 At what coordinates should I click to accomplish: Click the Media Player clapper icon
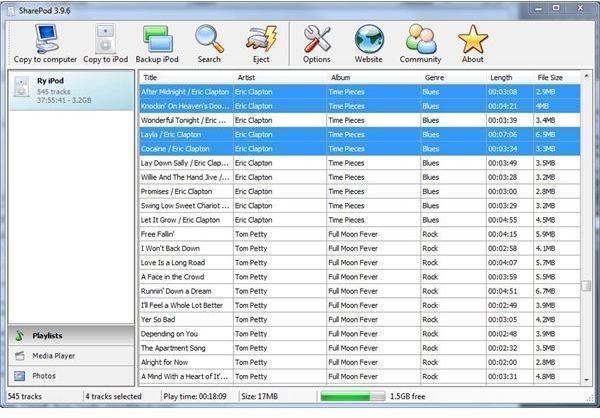(x=20, y=356)
